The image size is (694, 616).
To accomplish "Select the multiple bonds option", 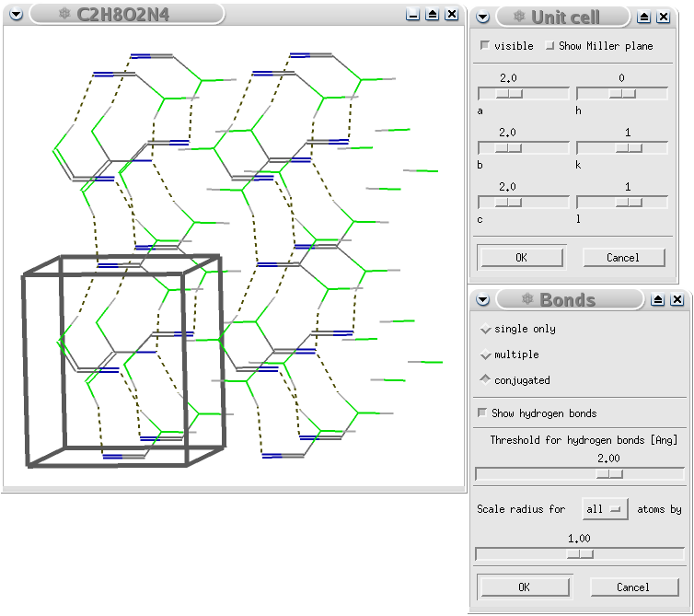I will [x=485, y=354].
